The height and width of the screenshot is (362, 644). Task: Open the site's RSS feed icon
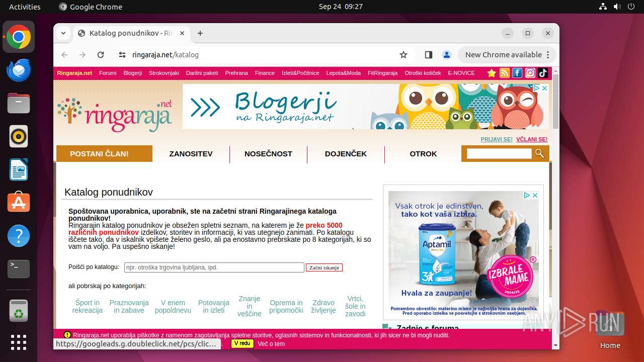point(504,73)
